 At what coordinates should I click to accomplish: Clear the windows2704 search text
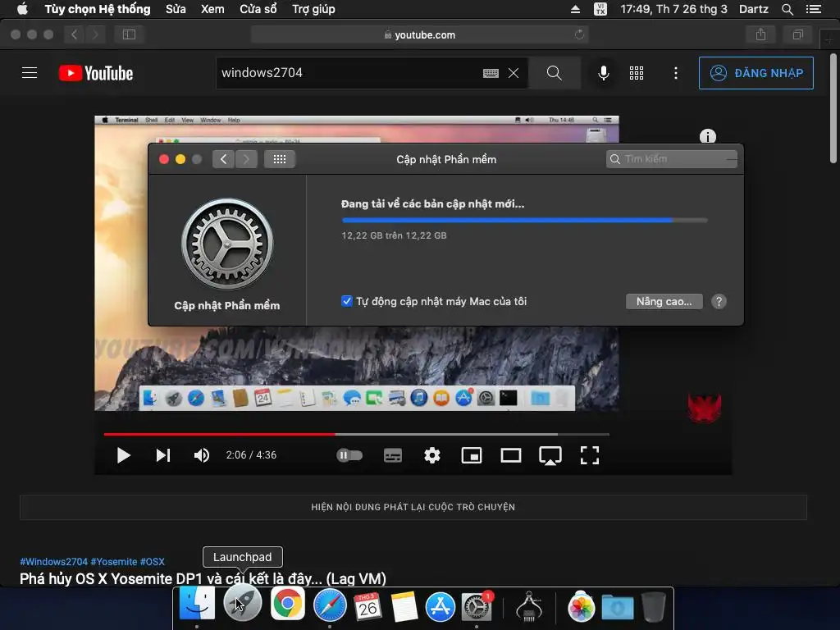[x=514, y=73]
